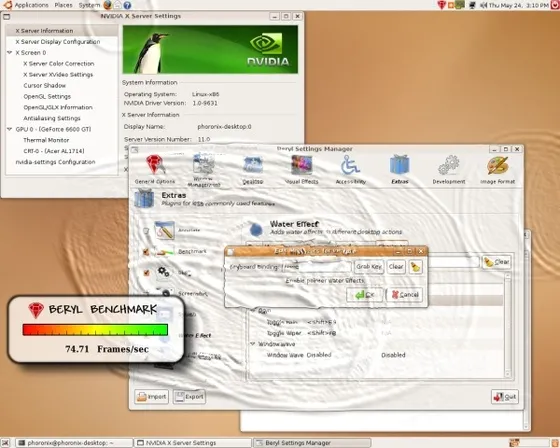This screenshot has width=560, height=448.
Task: Switch to terminal phoronix@phoronix-desktop taskbar item
Action: click(x=74, y=443)
